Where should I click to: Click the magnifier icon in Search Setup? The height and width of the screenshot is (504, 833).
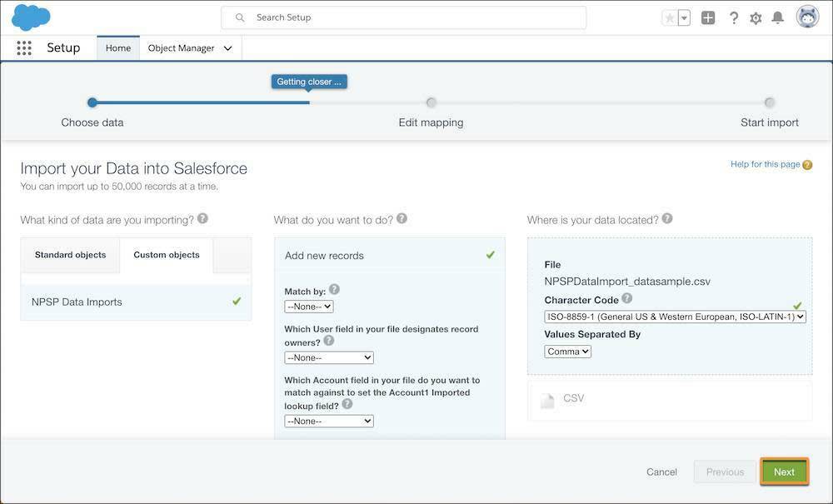click(x=240, y=17)
